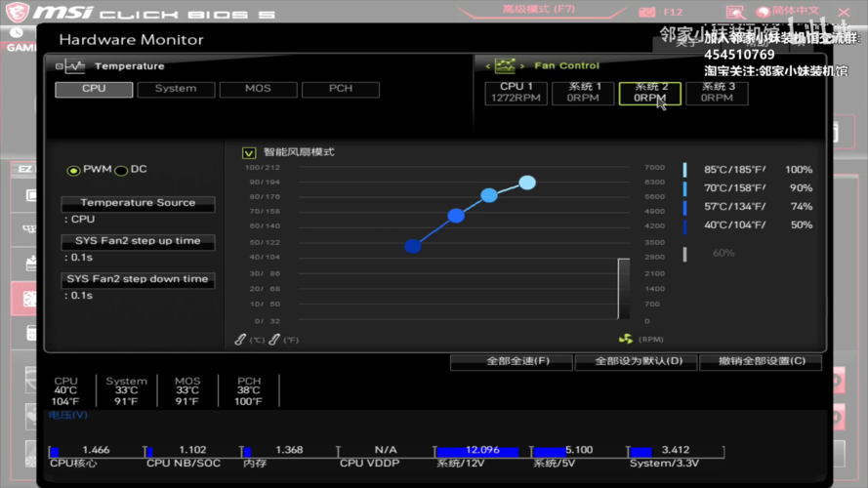868x488 pixels.
Task: Select the DC fan mode
Action: [x=121, y=171]
